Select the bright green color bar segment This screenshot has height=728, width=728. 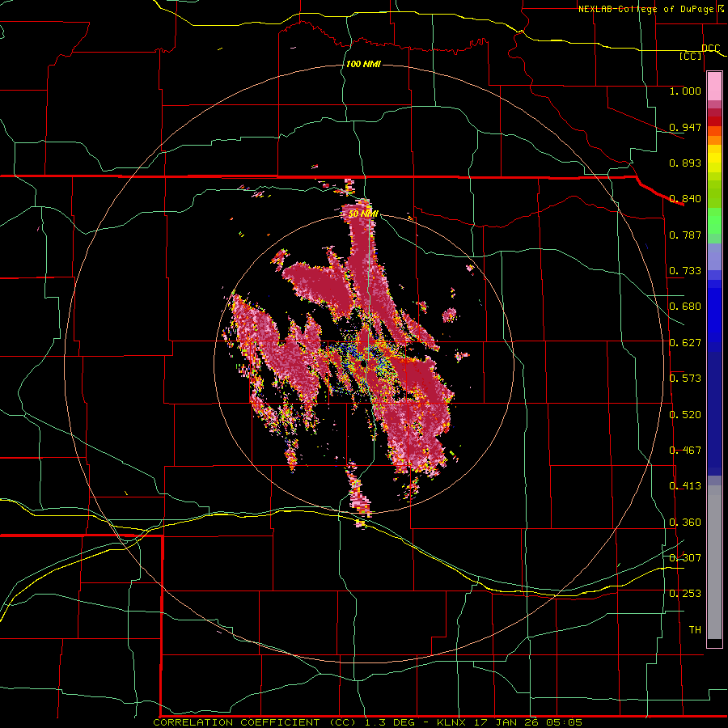714,221
